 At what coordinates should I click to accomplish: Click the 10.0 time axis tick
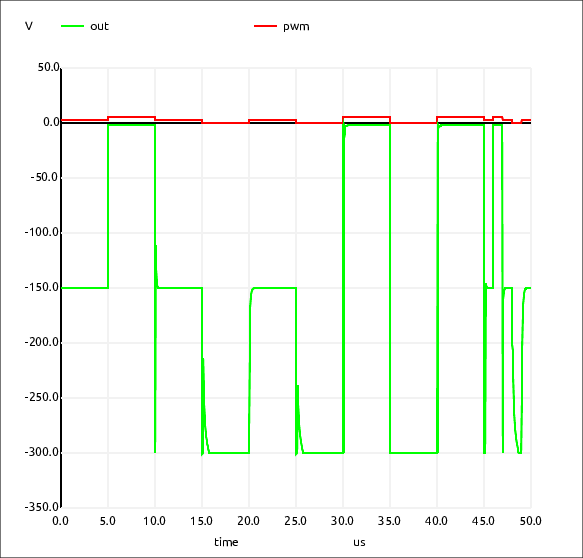click(x=154, y=521)
